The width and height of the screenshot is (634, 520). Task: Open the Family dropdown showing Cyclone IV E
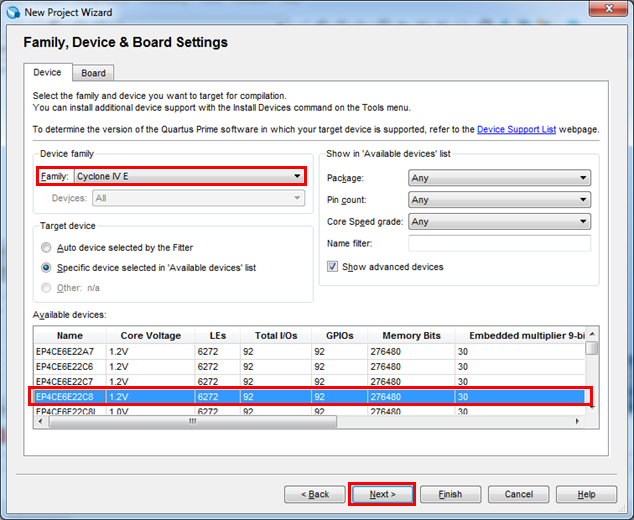[x=189, y=176]
